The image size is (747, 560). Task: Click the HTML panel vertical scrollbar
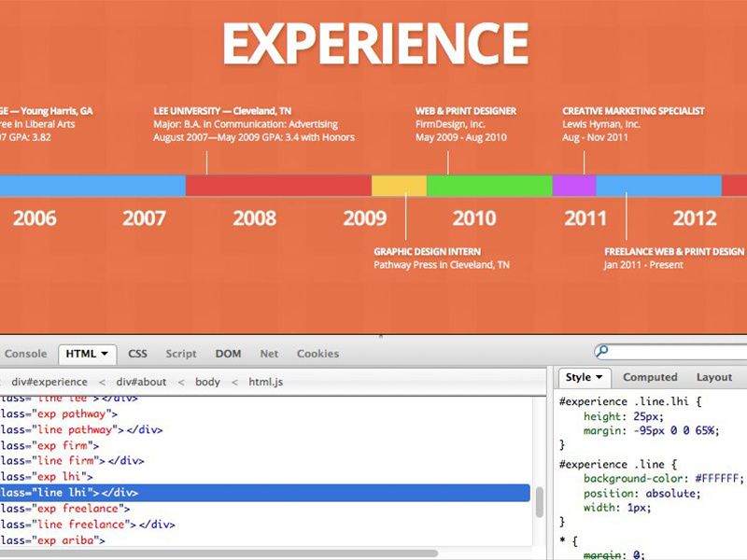coord(540,502)
